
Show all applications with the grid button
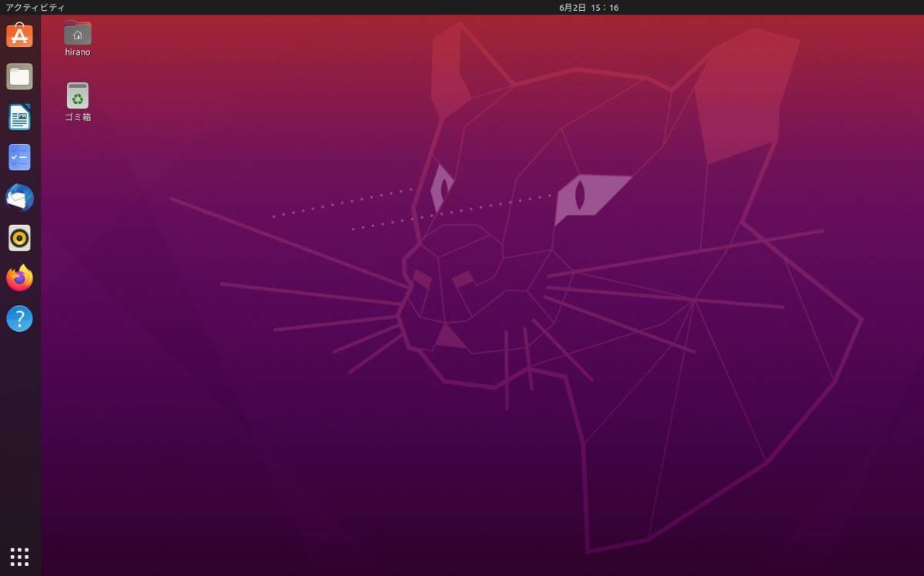(19, 556)
